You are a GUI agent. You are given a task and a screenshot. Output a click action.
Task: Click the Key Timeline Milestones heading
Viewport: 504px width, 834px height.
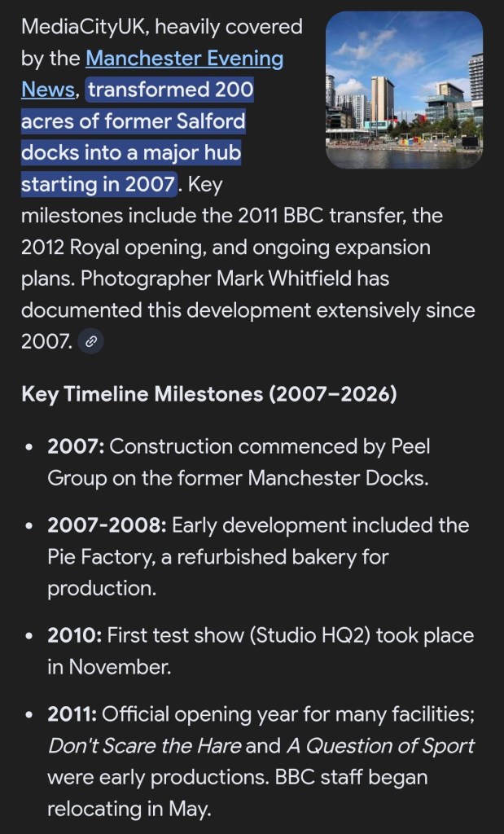pyautogui.click(x=208, y=394)
